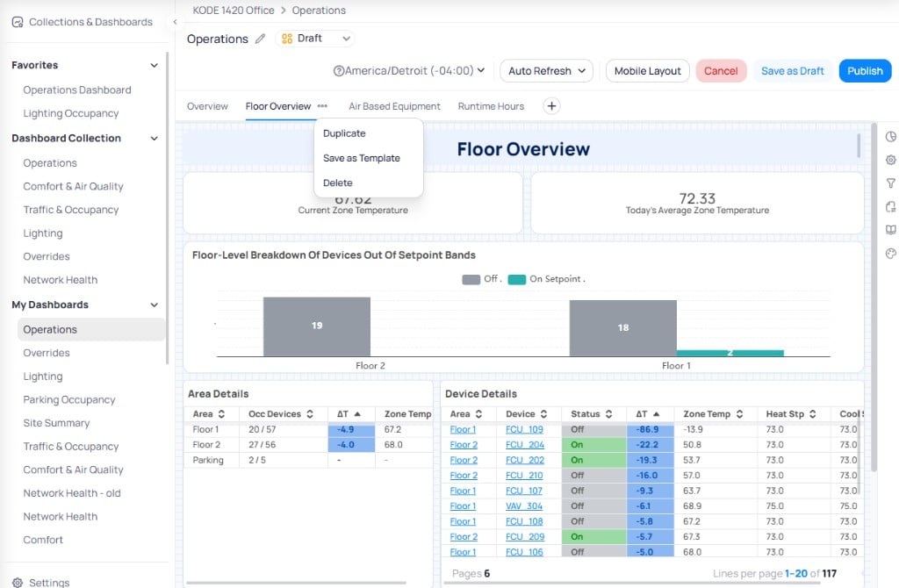The width and height of the screenshot is (899, 588).
Task: Click the KODE 1420 Office breadcrumb
Action: [x=234, y=11]
